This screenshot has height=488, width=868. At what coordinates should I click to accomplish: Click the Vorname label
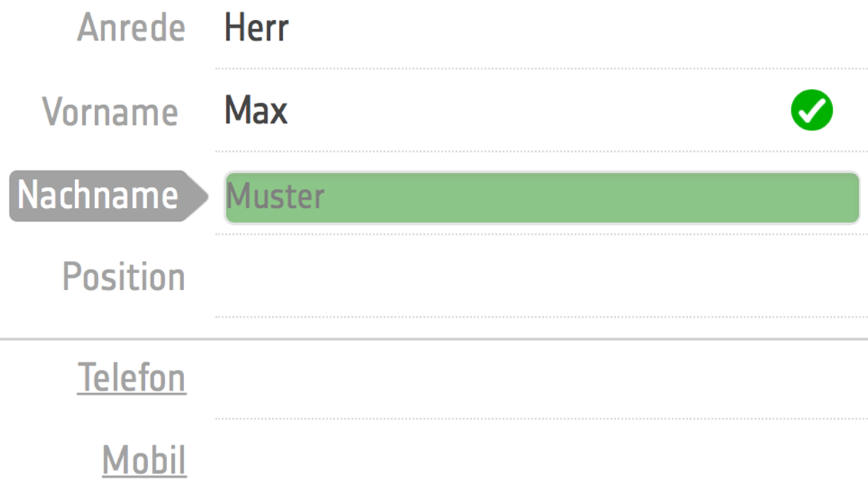110,111
